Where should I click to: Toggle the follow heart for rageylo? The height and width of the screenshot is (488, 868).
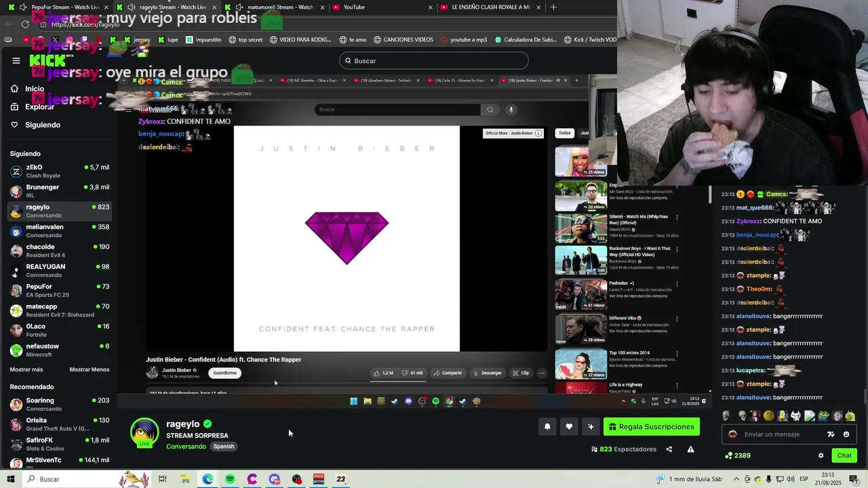click(569, 426)
